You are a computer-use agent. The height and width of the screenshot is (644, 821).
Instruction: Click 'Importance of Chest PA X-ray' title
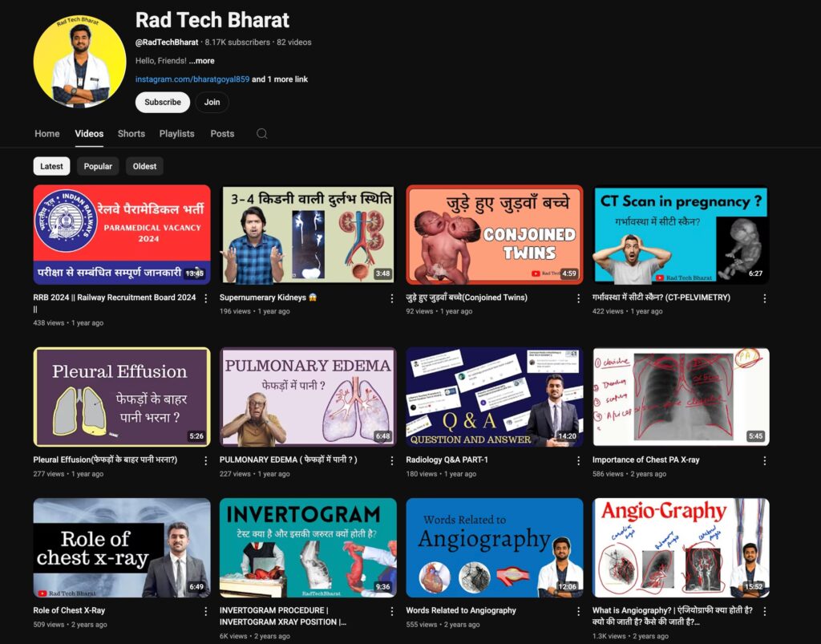tap(645, 460)
